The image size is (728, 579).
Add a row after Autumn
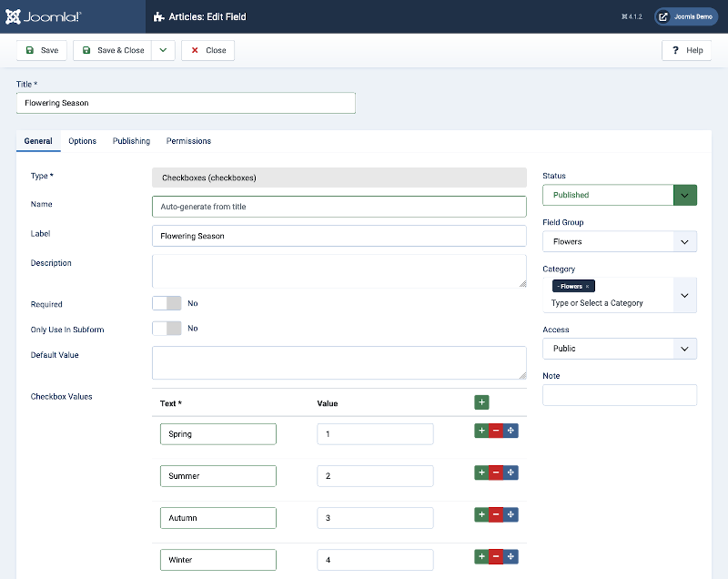click(x=481, y=514)
